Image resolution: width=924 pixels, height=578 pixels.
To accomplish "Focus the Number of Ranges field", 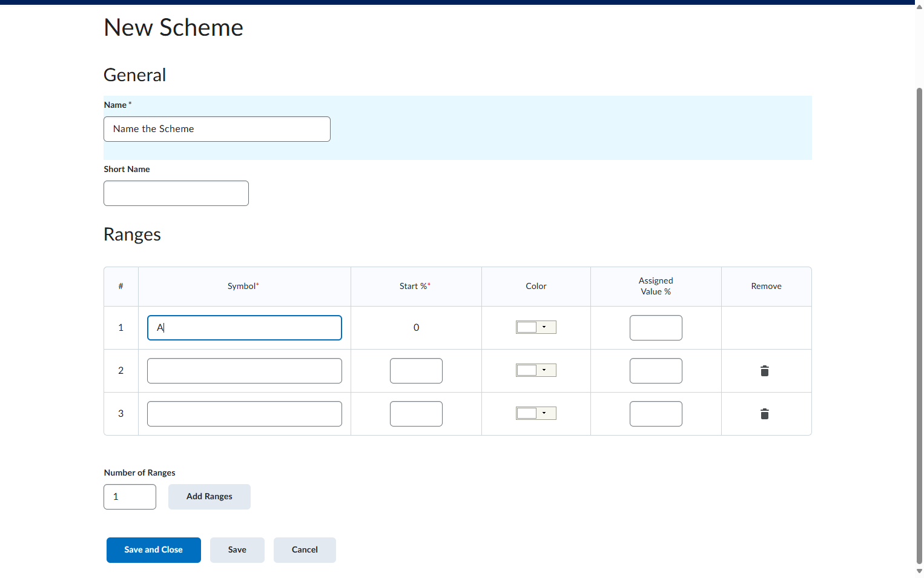I will coord(130,497).
